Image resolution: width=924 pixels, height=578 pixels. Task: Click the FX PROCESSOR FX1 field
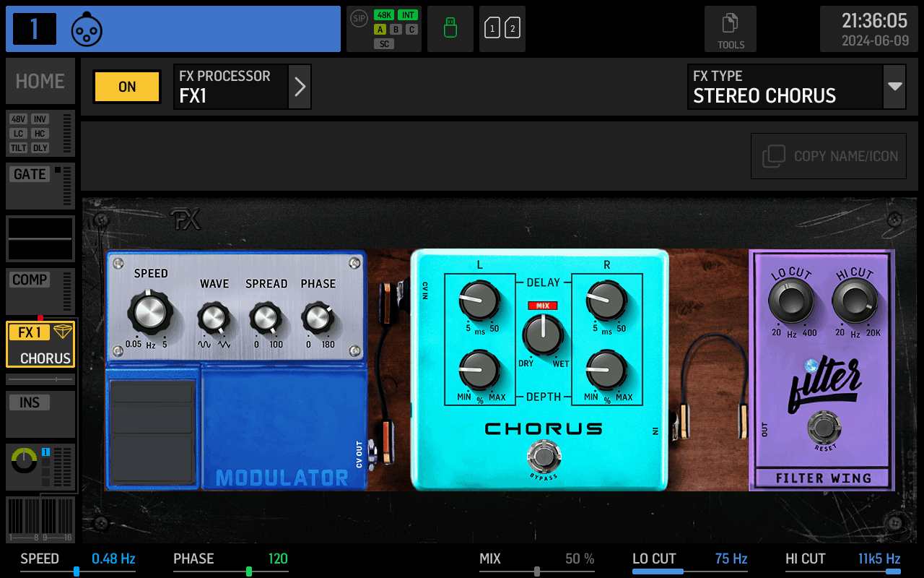pos(231,87)
